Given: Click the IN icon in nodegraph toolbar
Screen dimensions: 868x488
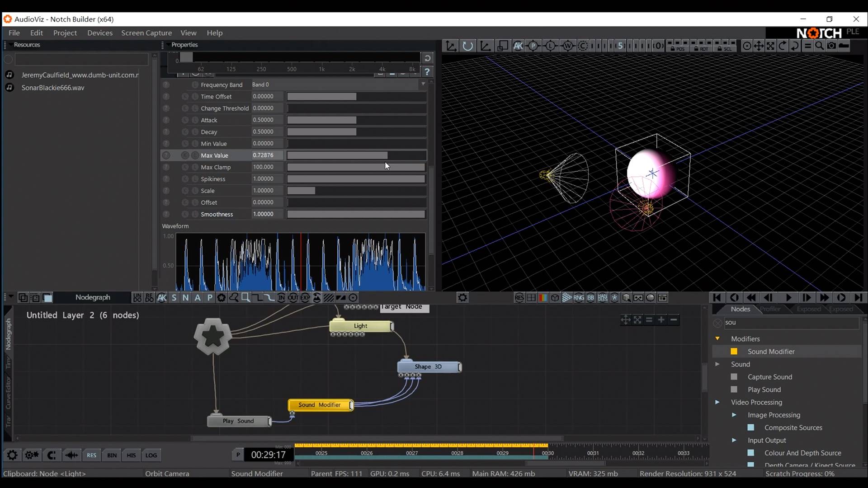Looking at the screenshot, I should [x=281, y=298].
